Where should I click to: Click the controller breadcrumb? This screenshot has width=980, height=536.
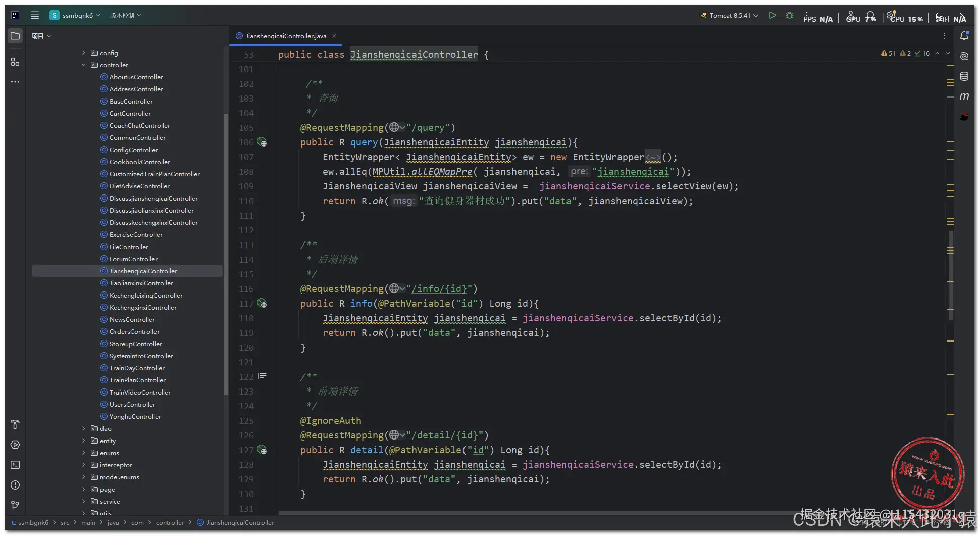(170, 522)
